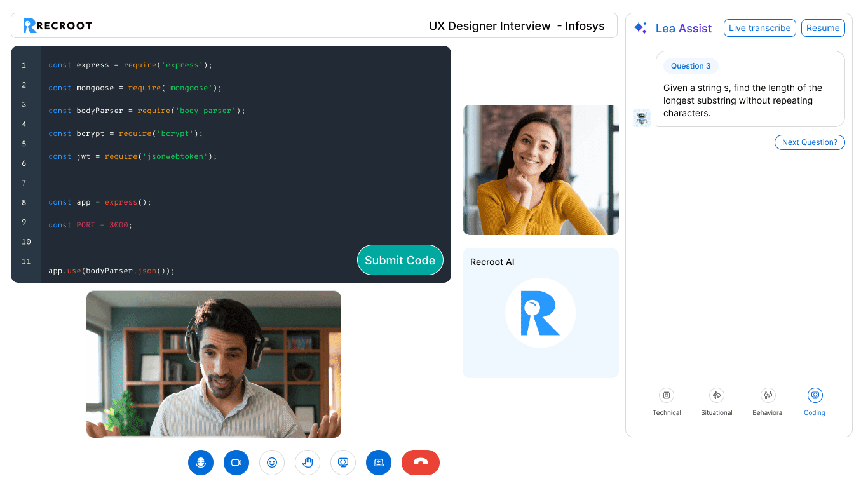This screenshot has height=488, width=868.
Task: Click the Lea Assist panel title
Action: point(684,29)
